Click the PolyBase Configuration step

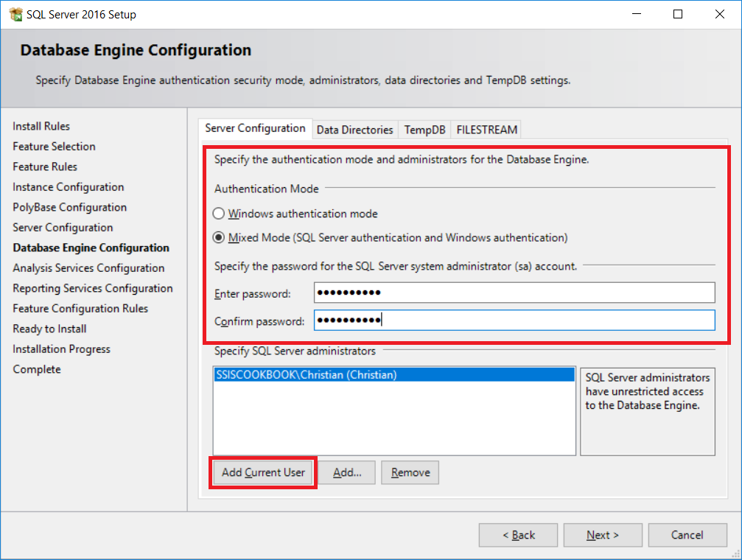tap(69, 207)
